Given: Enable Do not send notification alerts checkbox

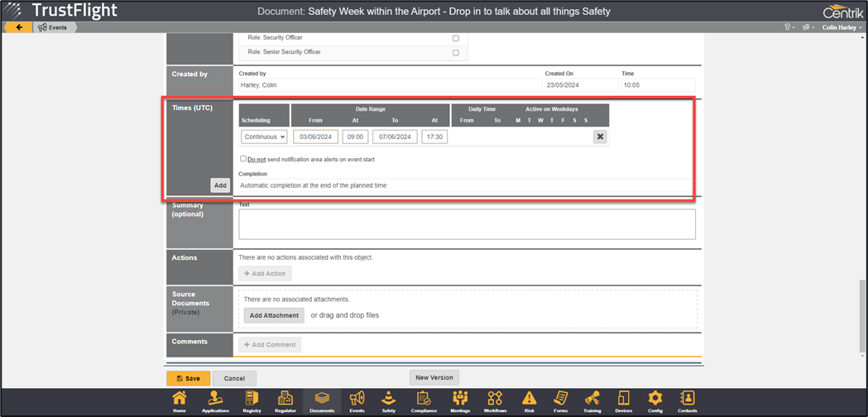Looking at the screenshot, I should pos(242,158).
